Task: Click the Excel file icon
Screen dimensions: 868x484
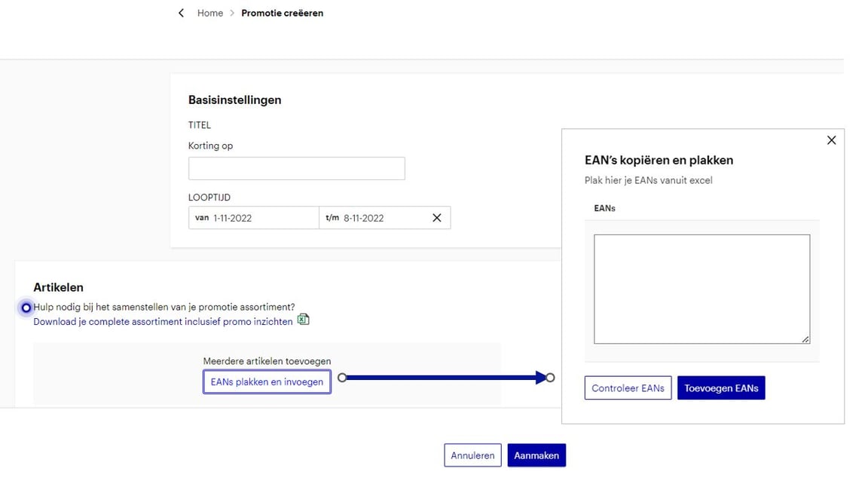Action: (303, 320)
